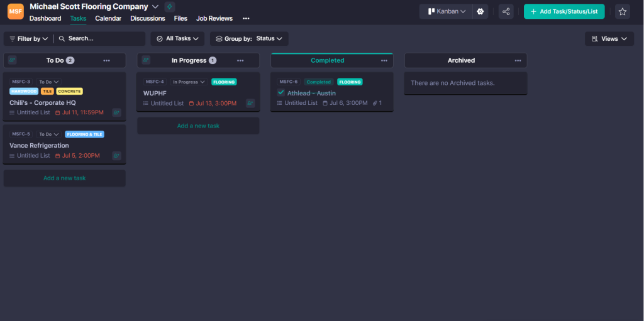
Task: Select the Tasks tab
Action: coord(78,18)
